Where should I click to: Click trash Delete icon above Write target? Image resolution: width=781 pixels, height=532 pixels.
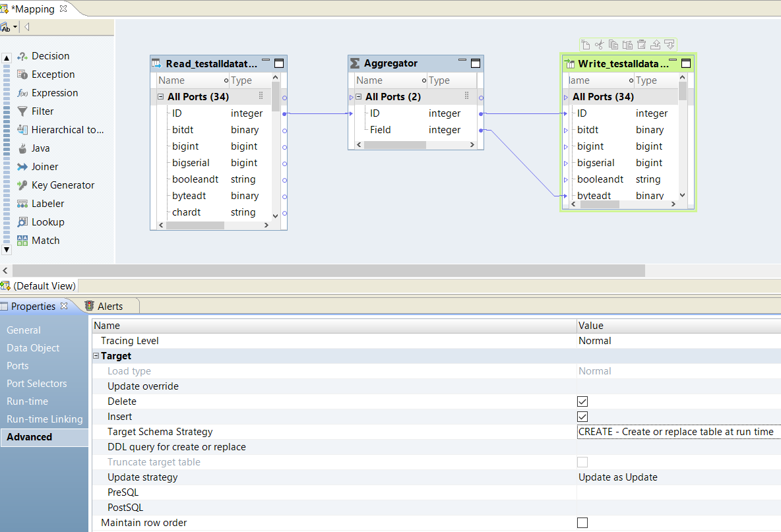[641, 45]
